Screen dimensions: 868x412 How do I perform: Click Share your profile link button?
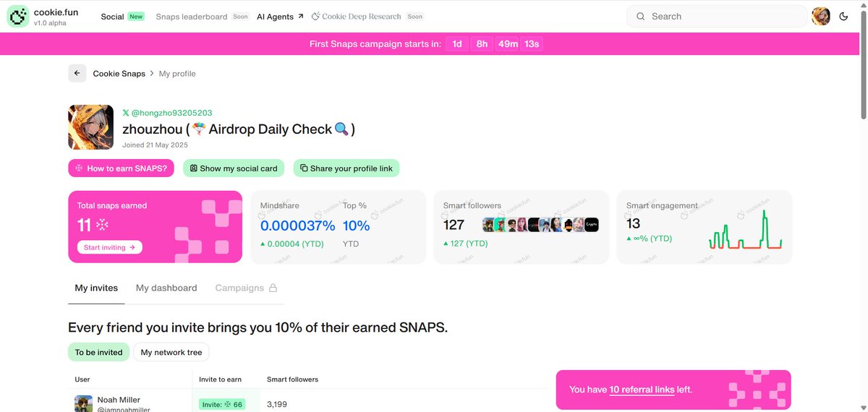point(346,168)
